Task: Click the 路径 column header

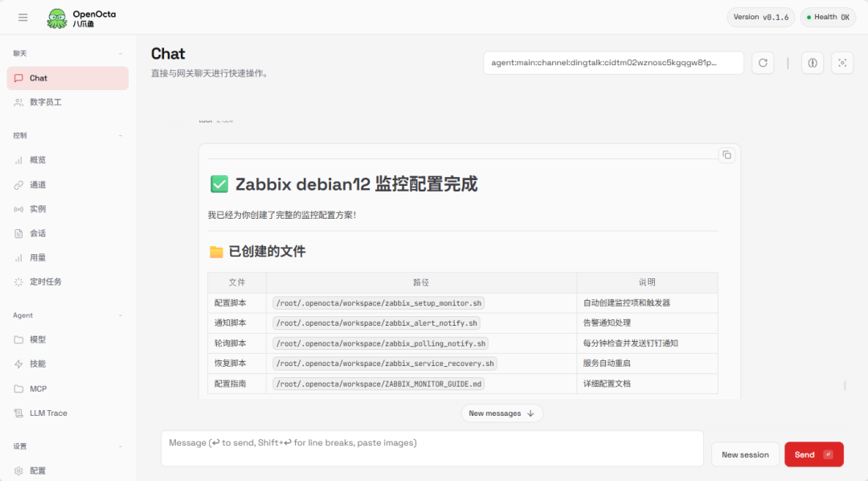Action: 421,282
